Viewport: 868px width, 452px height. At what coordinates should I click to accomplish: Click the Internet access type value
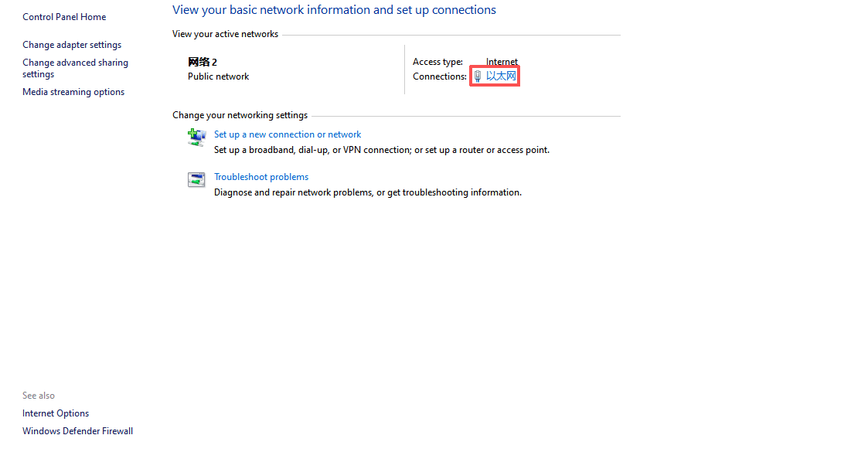point(502,62)
